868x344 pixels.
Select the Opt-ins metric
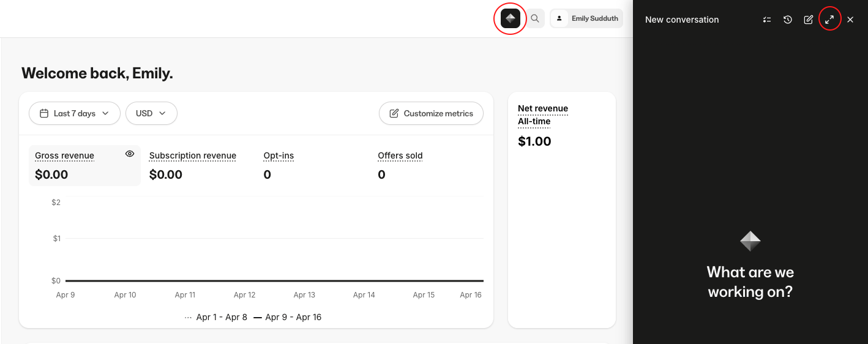point(279,155)
